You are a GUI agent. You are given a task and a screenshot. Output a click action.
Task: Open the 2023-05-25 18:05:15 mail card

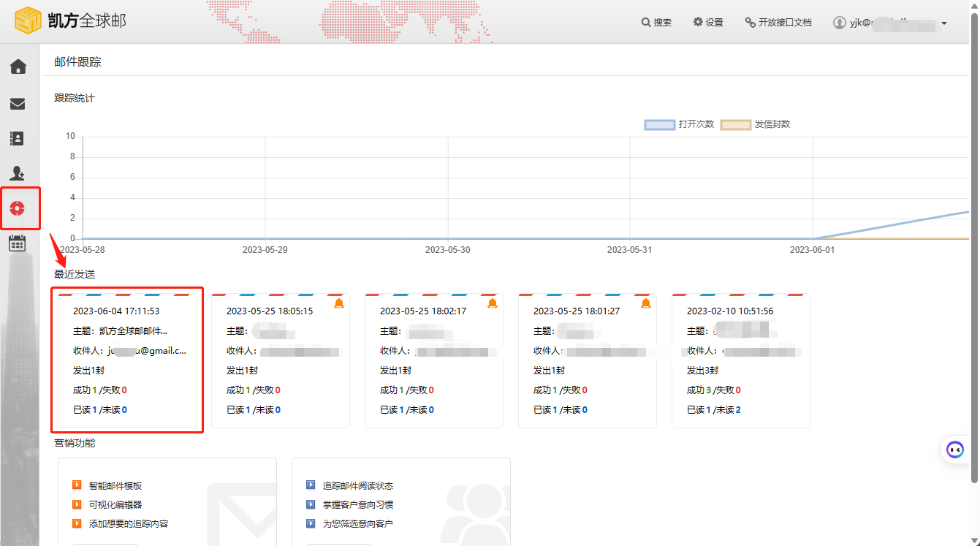coord(281,360)
